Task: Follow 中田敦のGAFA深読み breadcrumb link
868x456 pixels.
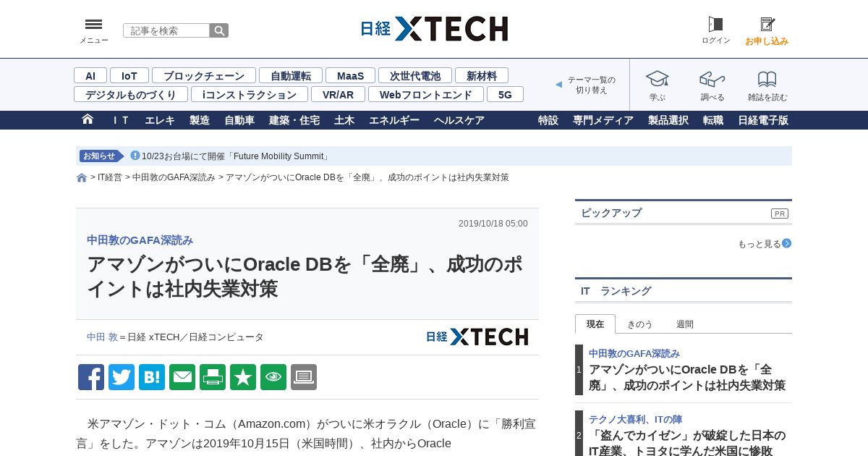Action: click(x=174, y=177)
